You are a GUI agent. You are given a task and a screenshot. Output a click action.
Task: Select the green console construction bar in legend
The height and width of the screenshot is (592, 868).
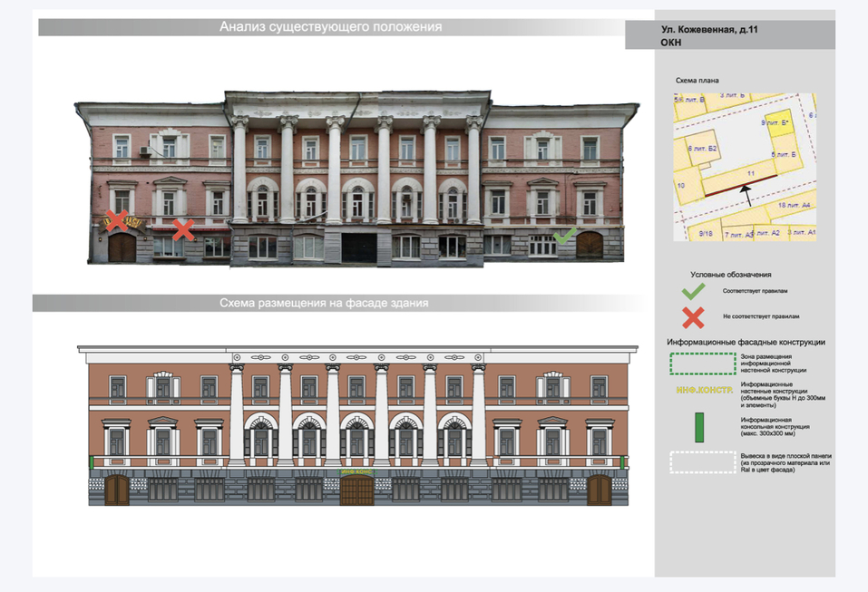tap(699, 427)
